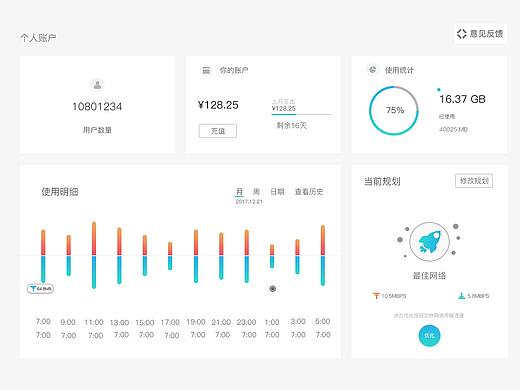This screenshot has height=390, width=520.
Task: Click the 21:00 time axis label
Action: [x=221, y=322]
